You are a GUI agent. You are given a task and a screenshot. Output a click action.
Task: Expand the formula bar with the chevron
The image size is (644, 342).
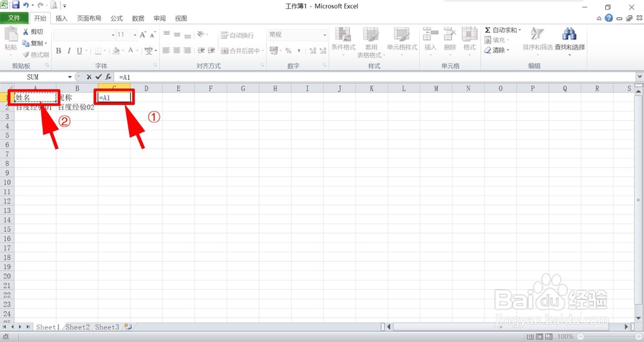[x=639, y=77]
